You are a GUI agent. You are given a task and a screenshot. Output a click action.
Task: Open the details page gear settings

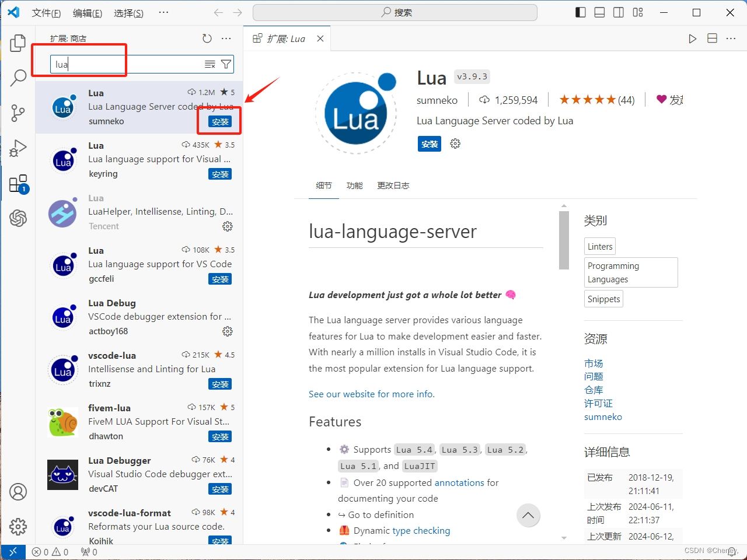click(455, 143)
